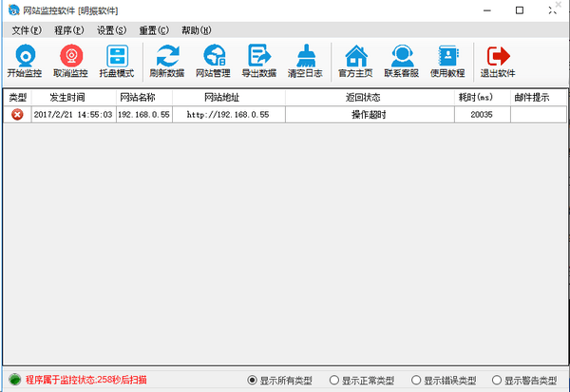Click the 取消监控 (cancel monitoring) icon
The width and height of the screenshot is (570, 392).
70,56
